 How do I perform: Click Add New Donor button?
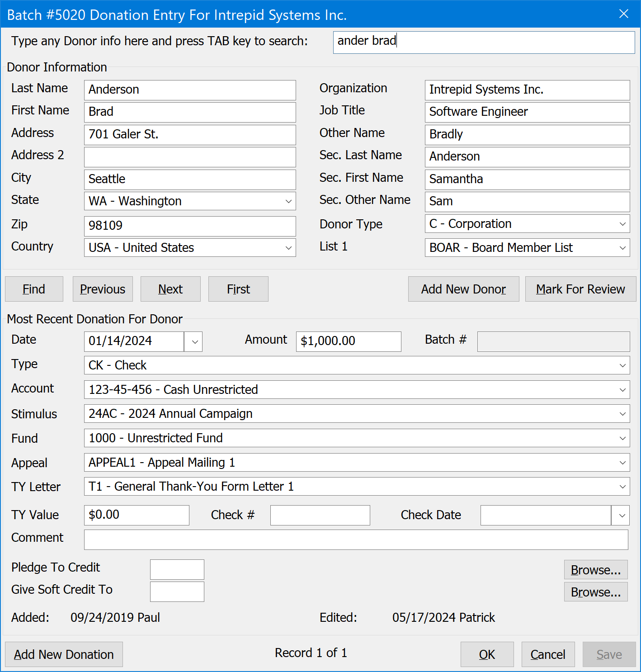coord(463,289)
